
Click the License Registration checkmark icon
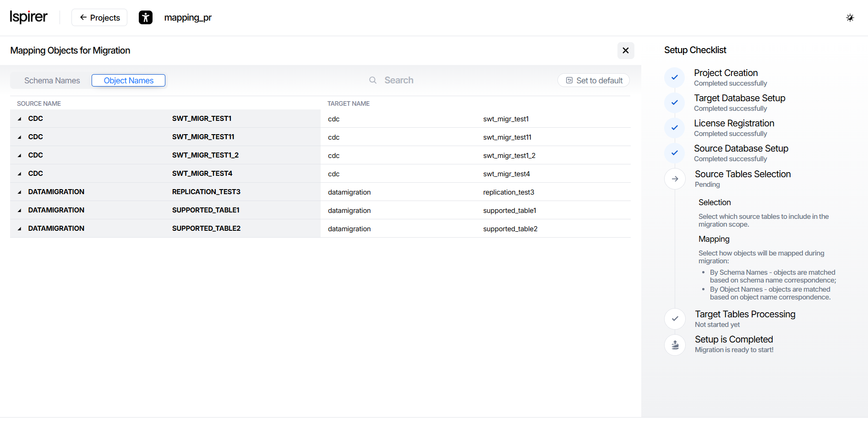tap(674, 128)
